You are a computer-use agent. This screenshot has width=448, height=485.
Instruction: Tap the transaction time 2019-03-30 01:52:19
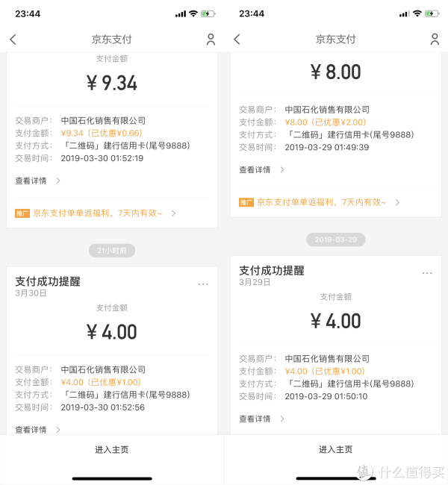pos(102,158)
